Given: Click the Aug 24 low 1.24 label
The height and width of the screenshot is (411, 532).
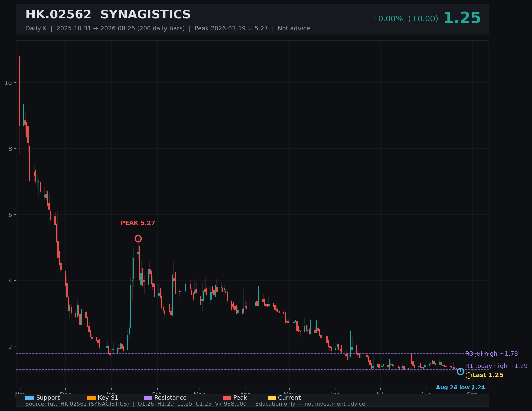Looking at the screenshot, I should [460, 388].
